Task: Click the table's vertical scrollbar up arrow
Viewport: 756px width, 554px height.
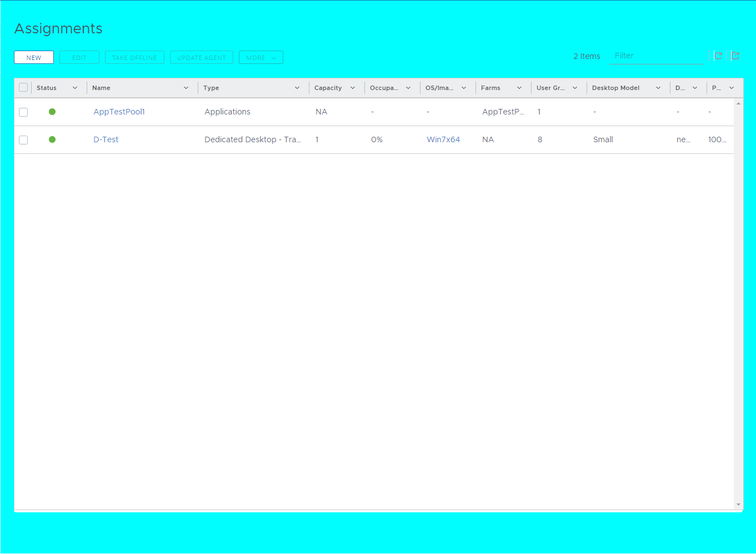Action: pyautogui.click(x=738, y=103)
